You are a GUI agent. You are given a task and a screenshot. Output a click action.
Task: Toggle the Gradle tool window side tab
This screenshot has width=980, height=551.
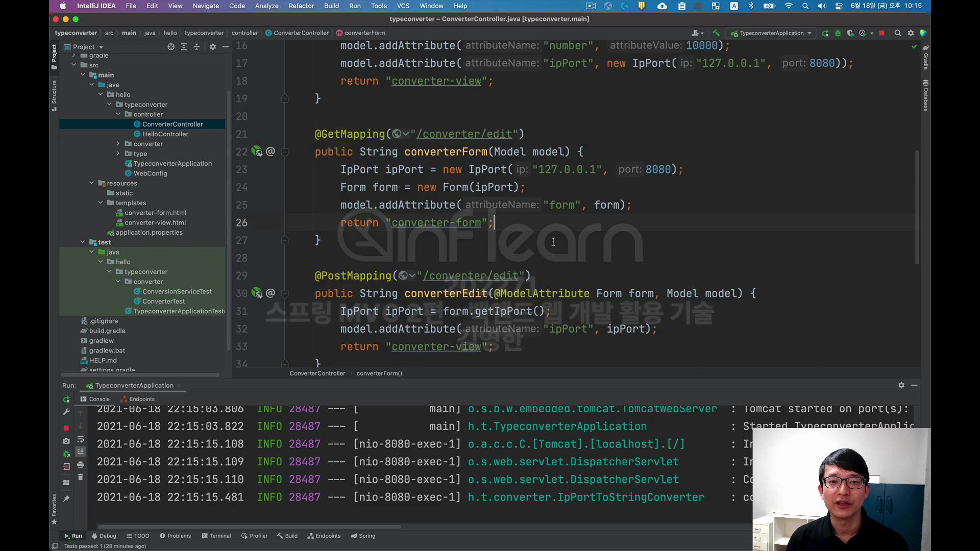tap(925, 57)
